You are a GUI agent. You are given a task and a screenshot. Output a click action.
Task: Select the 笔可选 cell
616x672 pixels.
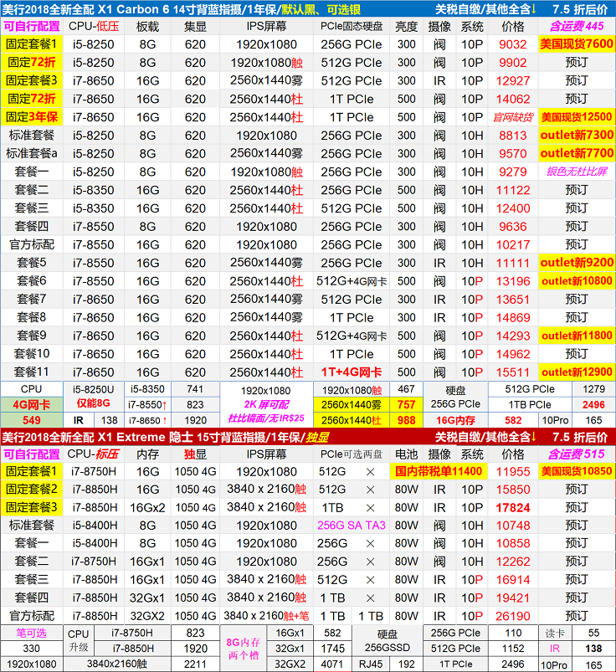(x=31, y=634)
